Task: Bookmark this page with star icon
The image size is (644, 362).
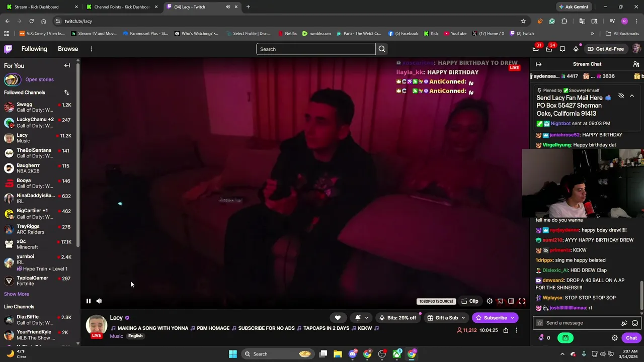Action: [x=523, y=21]
